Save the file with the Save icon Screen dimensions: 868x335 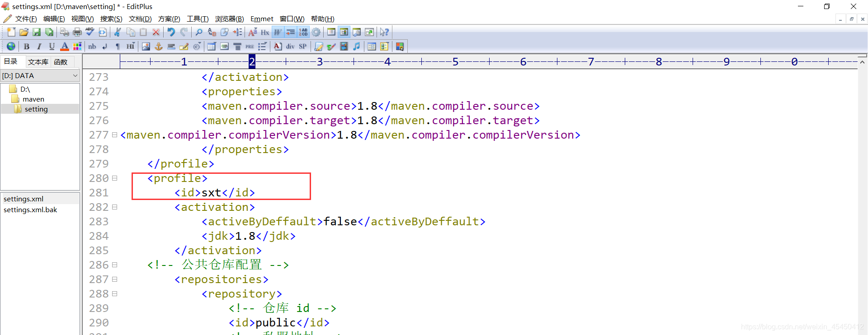(37, 32)
